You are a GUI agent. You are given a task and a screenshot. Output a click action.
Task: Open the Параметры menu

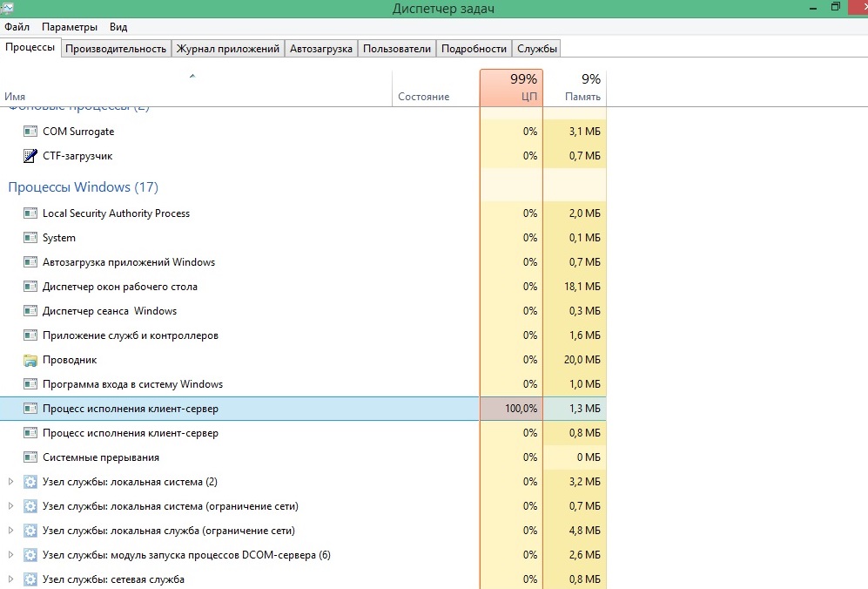(x=70, y=27)
